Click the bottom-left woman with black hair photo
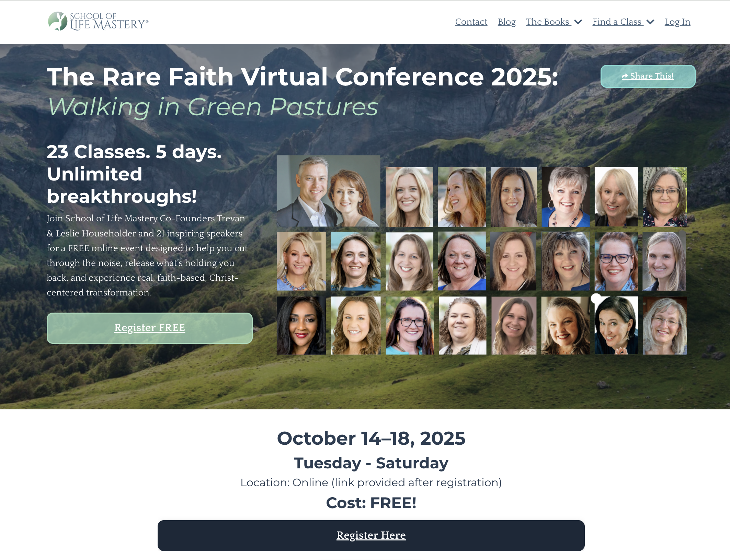Viewport: 730px width, 560px height. click(301, 326)
